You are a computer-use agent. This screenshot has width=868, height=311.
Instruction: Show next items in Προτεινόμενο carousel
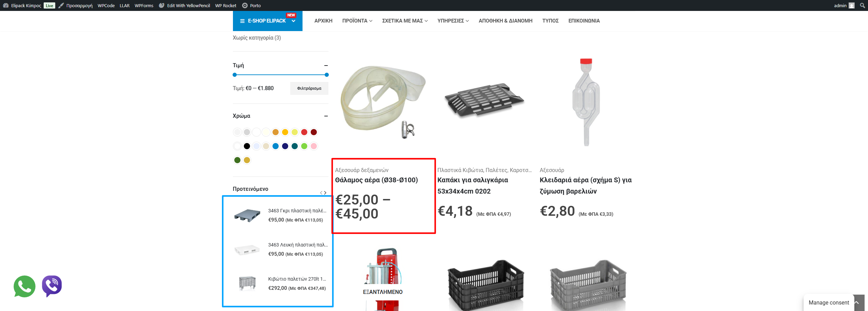pyautogui.click(x=325, y=193)
